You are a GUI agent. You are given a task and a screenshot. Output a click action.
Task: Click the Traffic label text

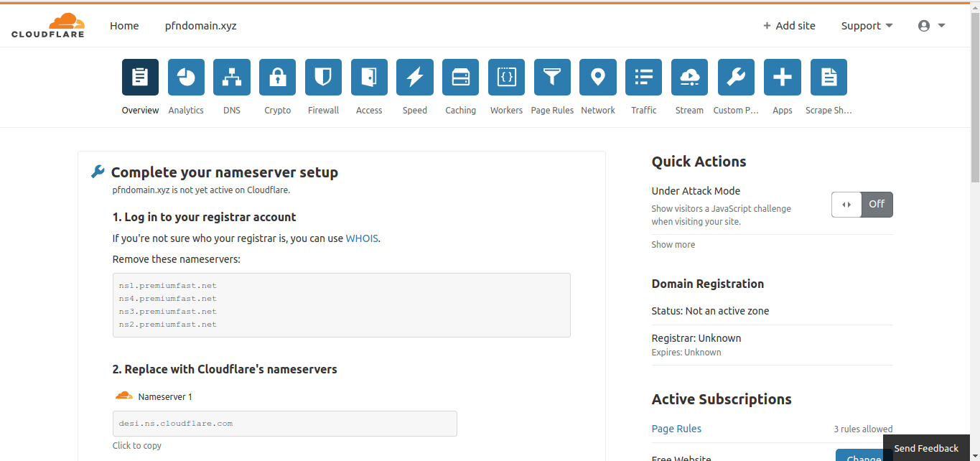coord(644,111)
